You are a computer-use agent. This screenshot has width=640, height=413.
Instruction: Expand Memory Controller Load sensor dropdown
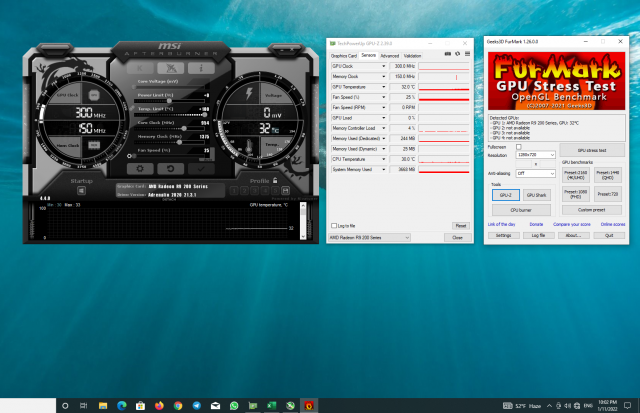coord(383,128)
